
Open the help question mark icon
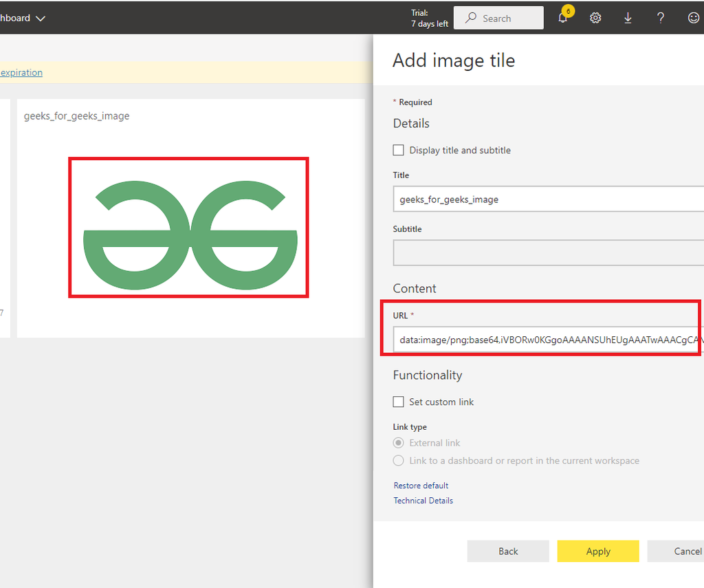(x=661, y=19)
